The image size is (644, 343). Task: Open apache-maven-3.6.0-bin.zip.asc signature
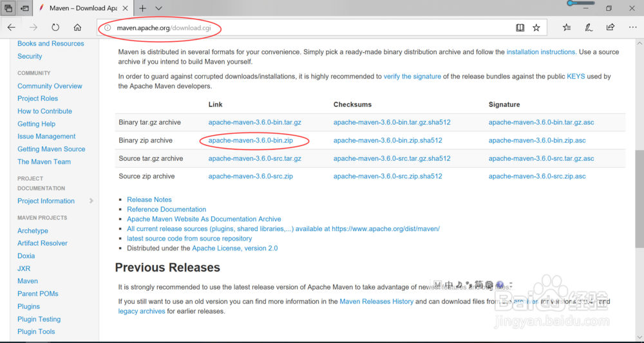pos(537,140)
